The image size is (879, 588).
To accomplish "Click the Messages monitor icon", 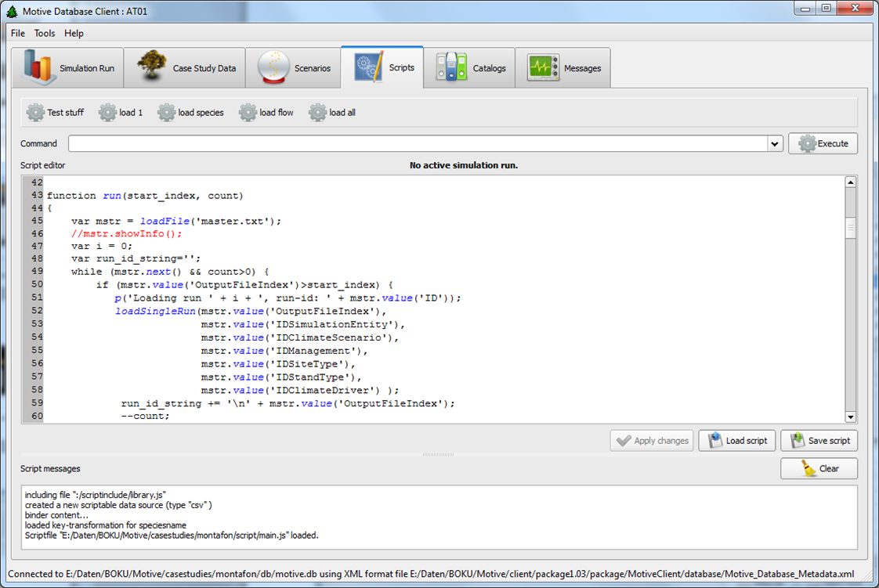I will pyautogui.click(x=543, y=68).
